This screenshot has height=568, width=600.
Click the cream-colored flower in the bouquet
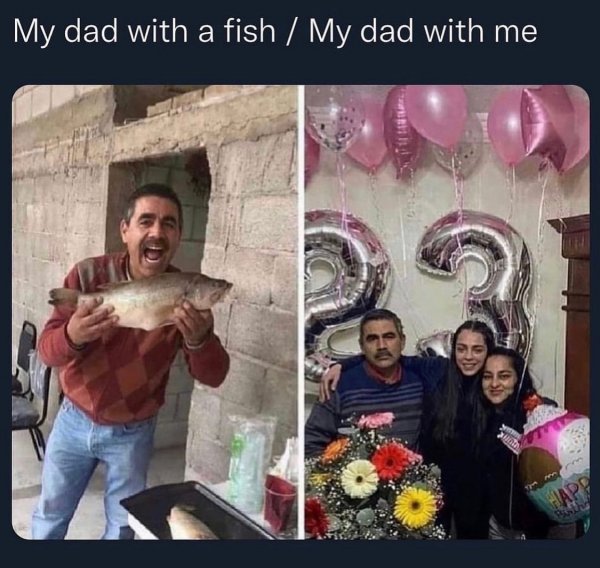[359, 479]
